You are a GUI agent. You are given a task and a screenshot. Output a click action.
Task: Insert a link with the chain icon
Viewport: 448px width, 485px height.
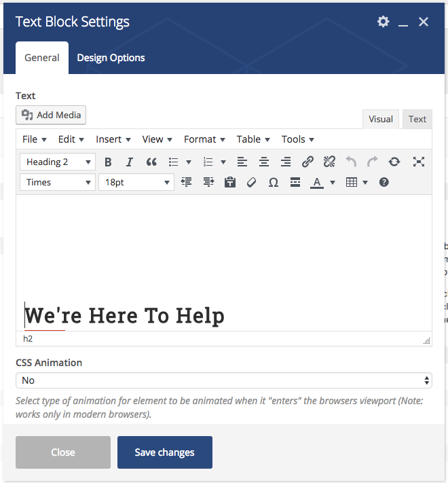(x=307, y=162)
